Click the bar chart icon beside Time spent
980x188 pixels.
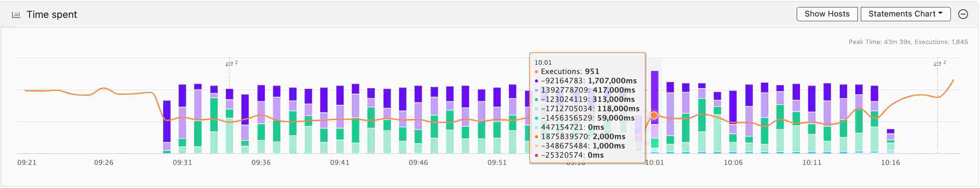[16, 15]
